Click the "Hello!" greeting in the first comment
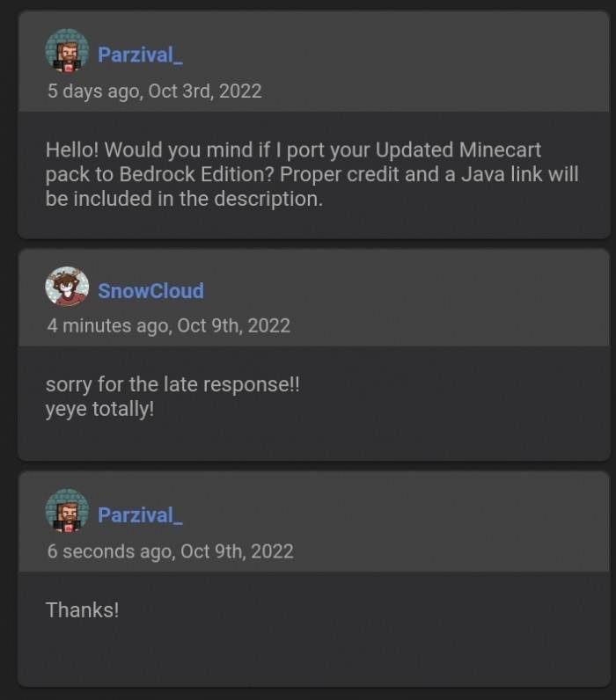This screenshot has width=616, height=700. click(x=72, y=149)
